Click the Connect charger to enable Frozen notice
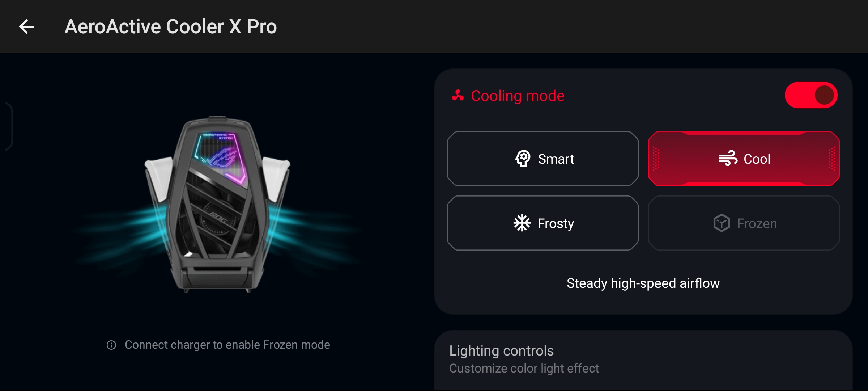Viewport: 868px width, 391px height. coord(227,345)
